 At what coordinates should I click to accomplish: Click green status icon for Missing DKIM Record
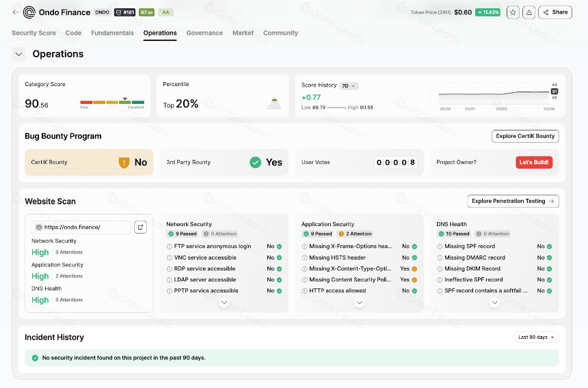pos(550,268)
